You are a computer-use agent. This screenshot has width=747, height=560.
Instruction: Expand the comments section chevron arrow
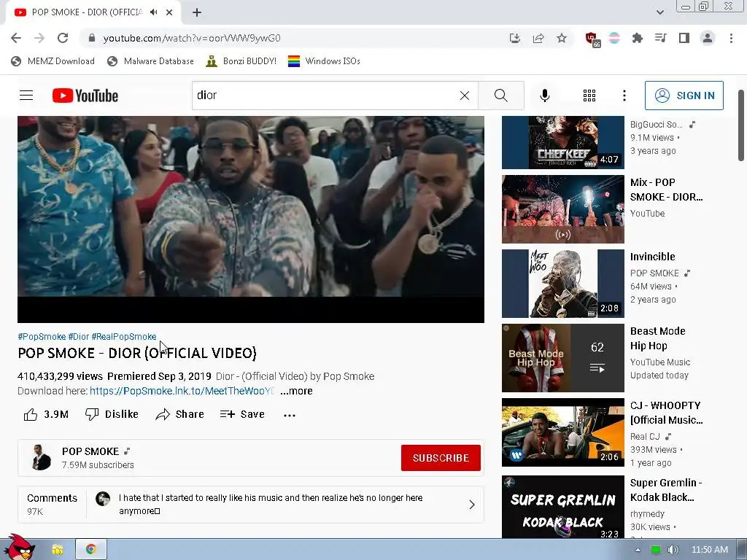tap(472, 505)
